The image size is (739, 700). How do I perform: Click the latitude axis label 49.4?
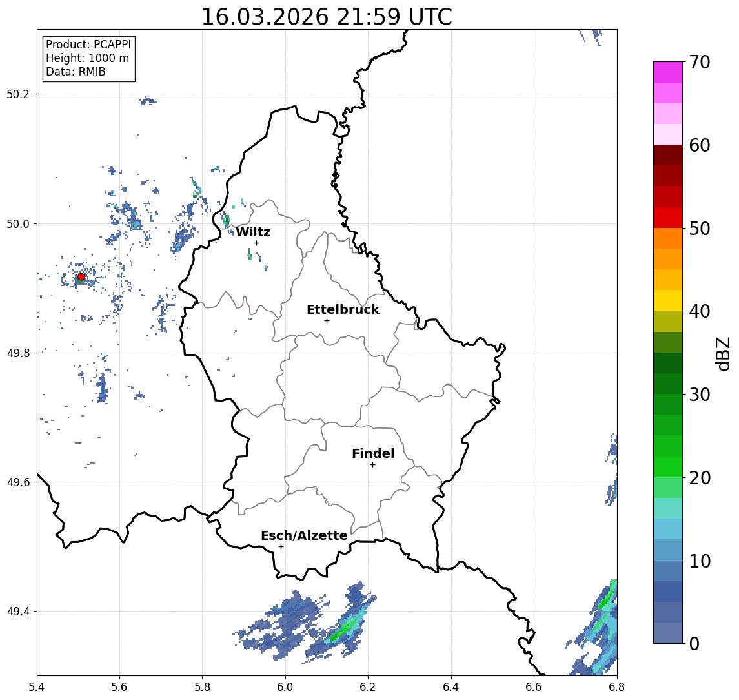click(18, 612)
